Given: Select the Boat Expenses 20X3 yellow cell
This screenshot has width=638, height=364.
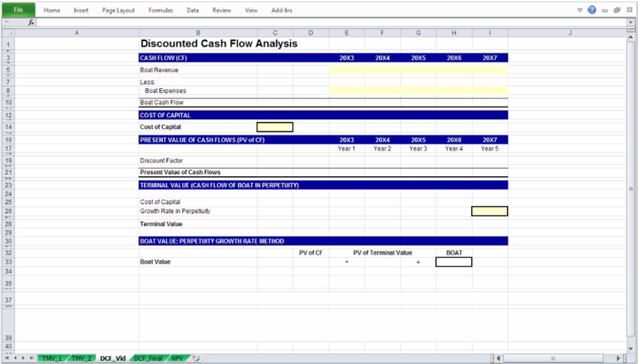Looking at the screenshot, I should click(346, 91).
